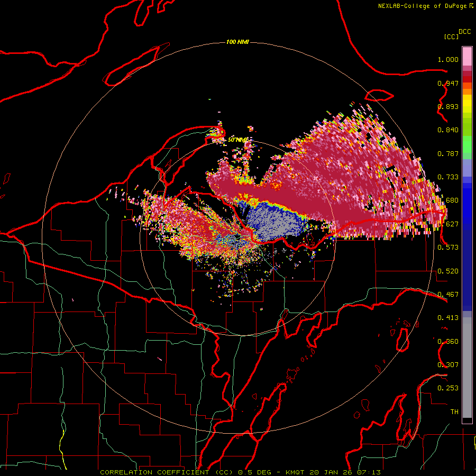Click the 100 NMI range ring label
This screenshot has height=476, width=476.
click(237, 42)
